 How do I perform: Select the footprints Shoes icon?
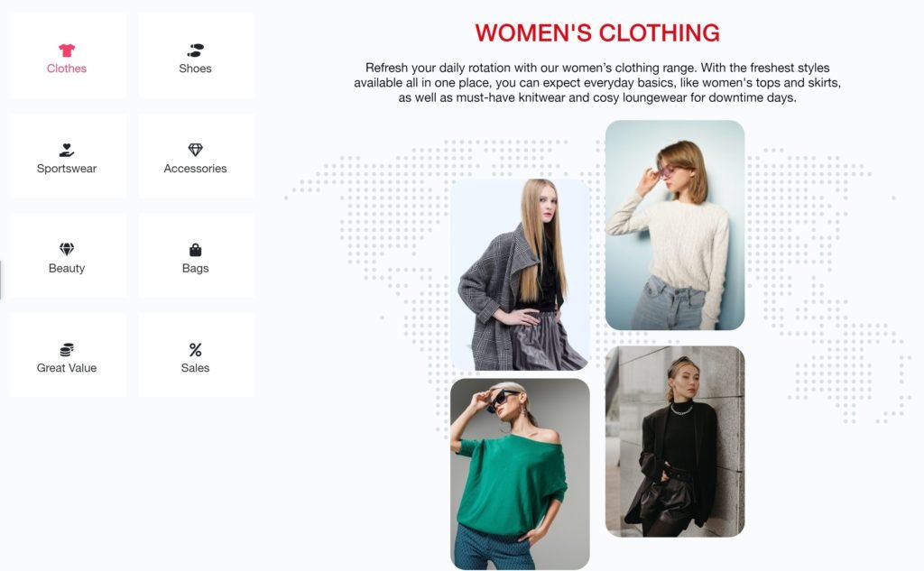coord(195,51)
